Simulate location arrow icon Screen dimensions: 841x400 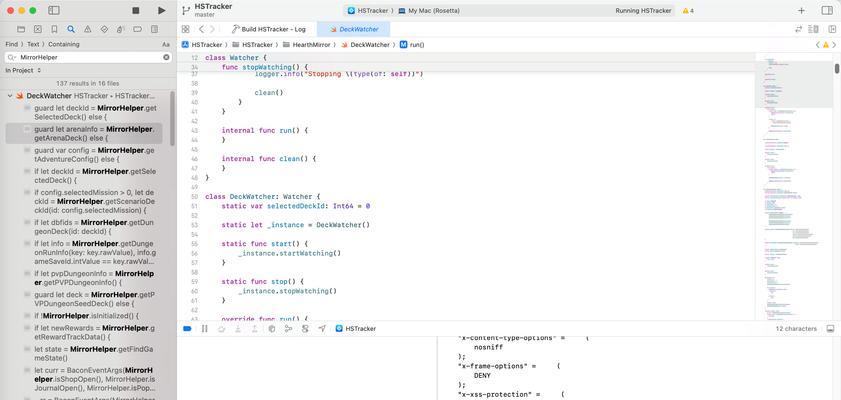[x=322, y=329]
